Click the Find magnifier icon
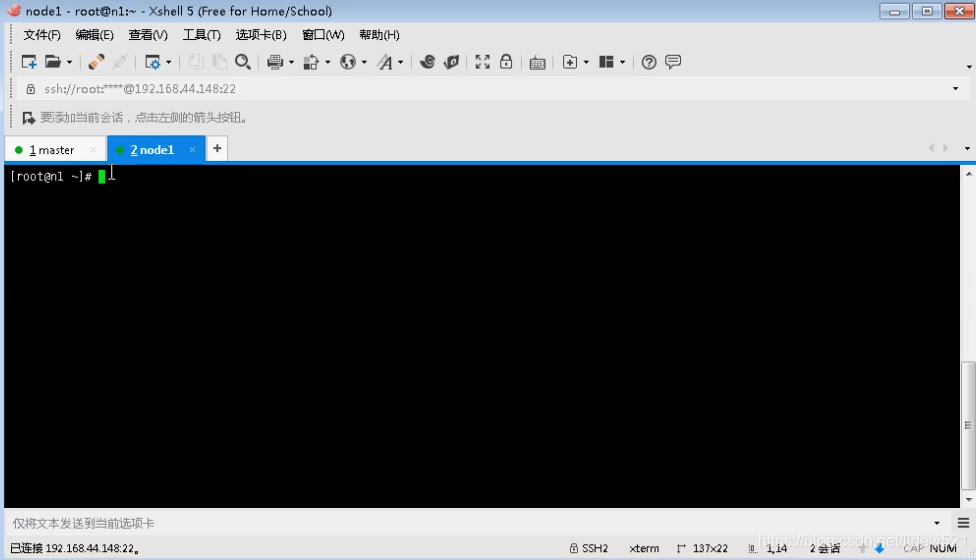Viewport: 976px width, 560px height. (x=243, y=62)
